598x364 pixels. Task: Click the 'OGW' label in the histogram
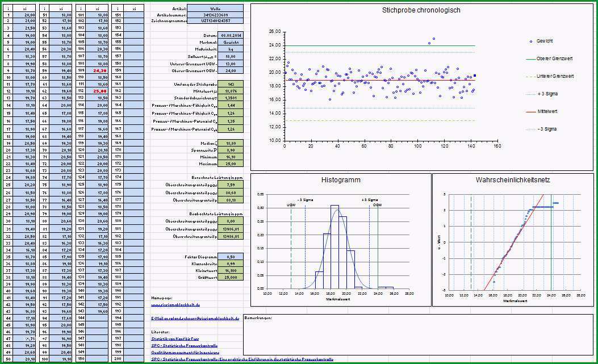378,205
